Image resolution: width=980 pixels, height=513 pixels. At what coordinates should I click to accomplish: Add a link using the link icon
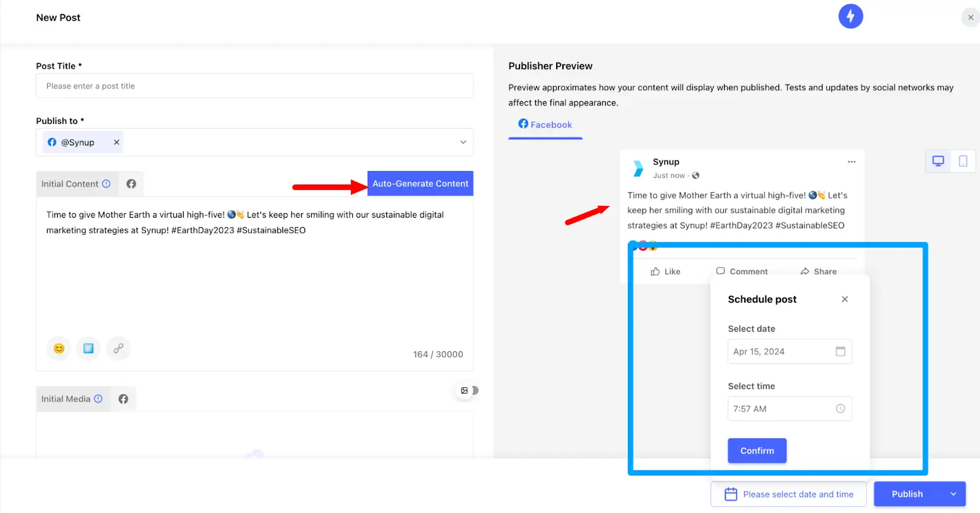(118, 348)
